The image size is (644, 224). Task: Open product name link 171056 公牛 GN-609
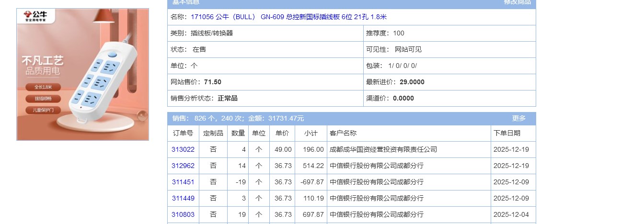(x=288, y=17)
